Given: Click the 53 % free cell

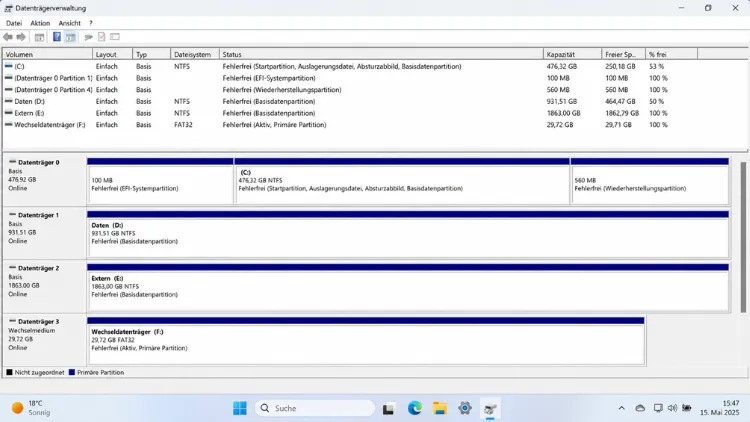Looking at the screenshot, I should coord(656,67).
